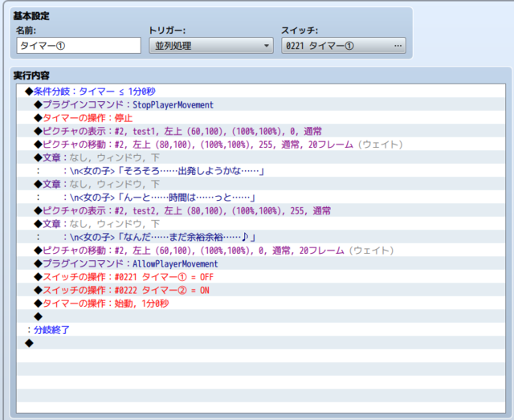Select the プラグインコマンド AllowPlayerMovement line
Screen dimensions: 514x420
coord(261,263)
